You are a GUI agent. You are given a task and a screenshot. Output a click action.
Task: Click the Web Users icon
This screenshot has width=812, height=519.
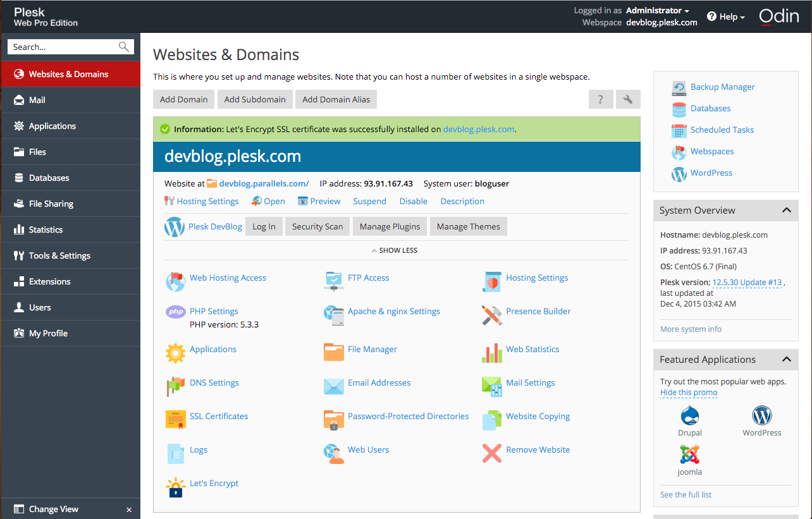point(333,453)
